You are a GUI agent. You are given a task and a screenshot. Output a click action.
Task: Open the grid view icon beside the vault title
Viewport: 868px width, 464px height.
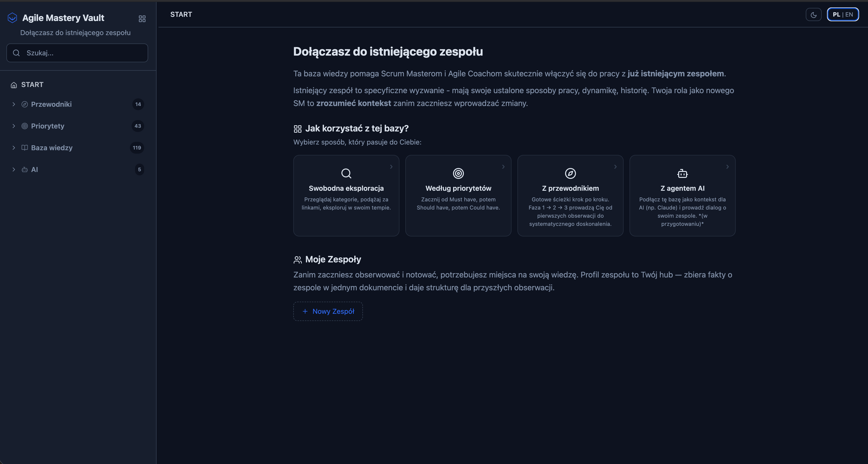click(142, 19)
